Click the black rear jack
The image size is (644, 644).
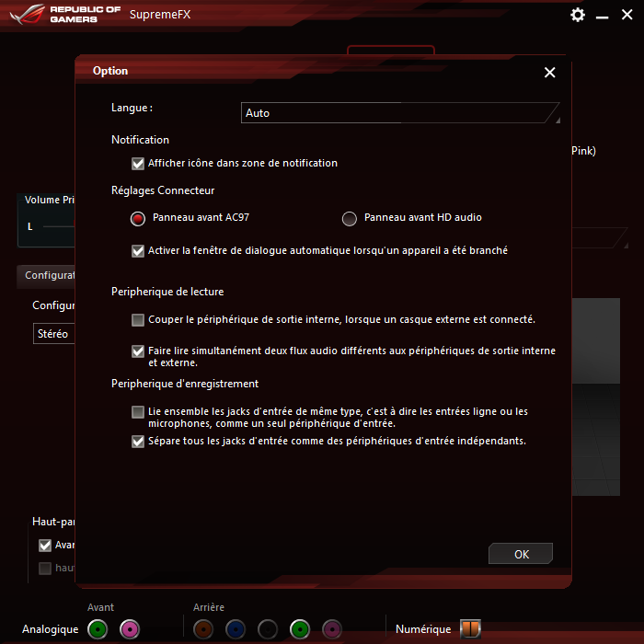click(268, 628)
